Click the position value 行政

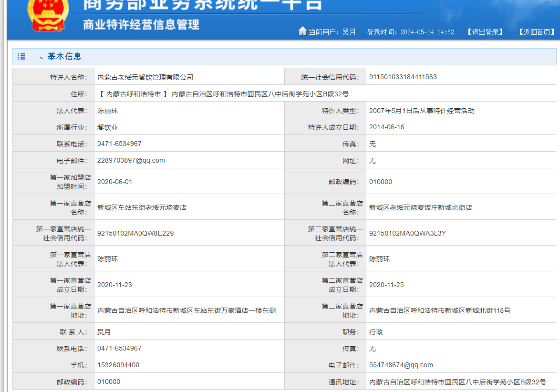[x=376, y=332]
